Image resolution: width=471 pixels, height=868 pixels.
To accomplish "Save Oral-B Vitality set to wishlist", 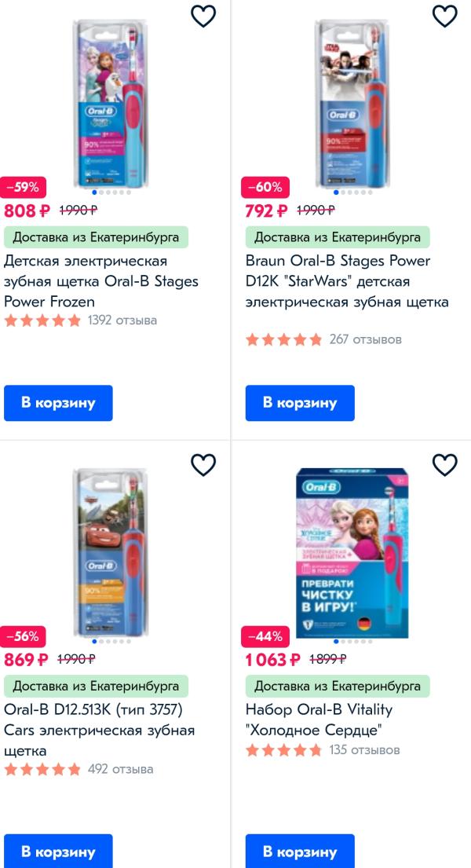I will point(444,465).
